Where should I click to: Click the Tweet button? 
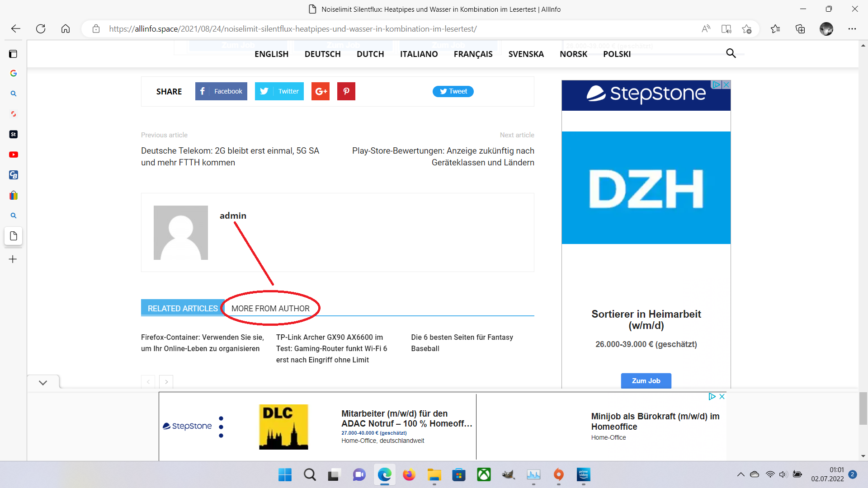tap(453, 91)
